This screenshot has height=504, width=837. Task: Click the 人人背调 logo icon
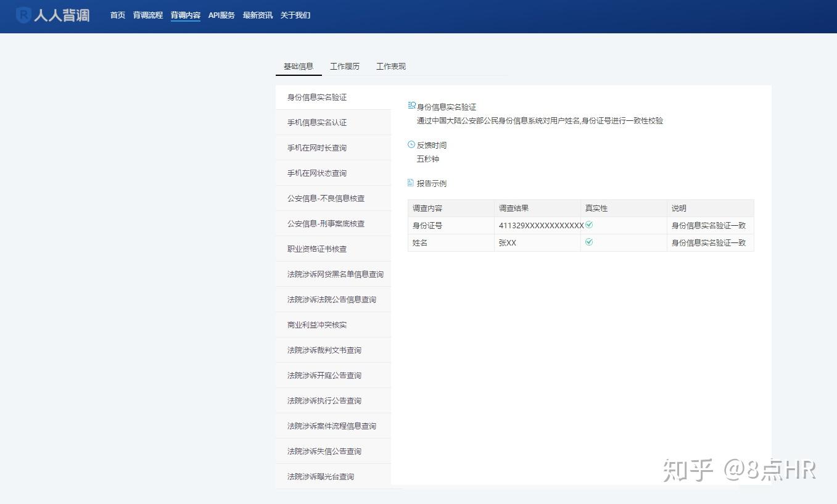23,15
